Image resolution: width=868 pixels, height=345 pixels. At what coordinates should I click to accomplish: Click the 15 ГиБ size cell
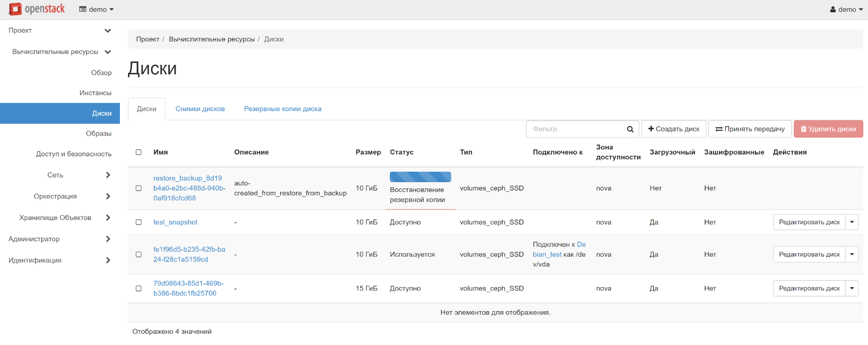[x=366, y=288]
